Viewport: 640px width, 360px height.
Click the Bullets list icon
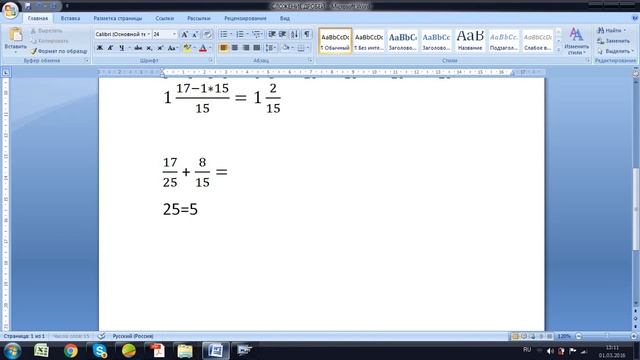(x=224, y=34)
